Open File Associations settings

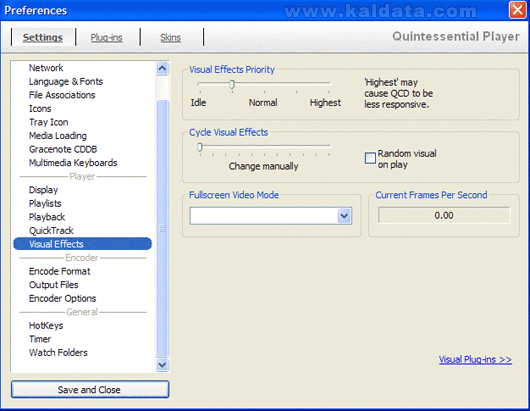click(62, 95)
